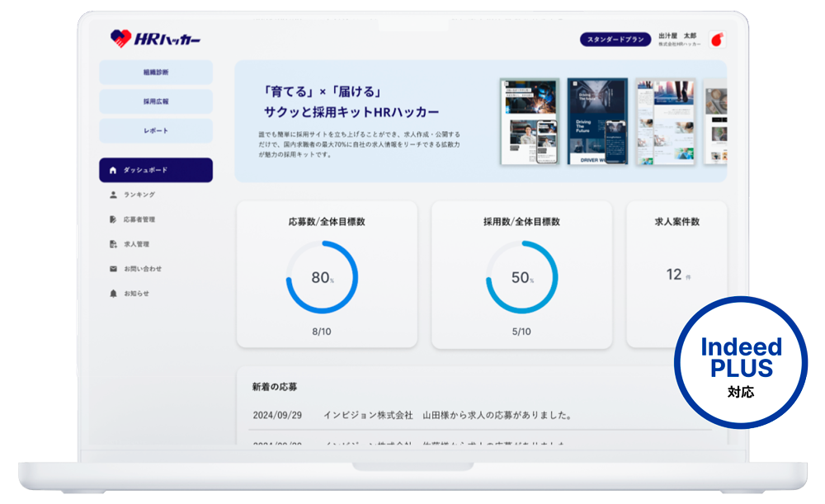This screenshot has height=504, width=825.
Task: Open the レポート section
Action: [155, 130]
